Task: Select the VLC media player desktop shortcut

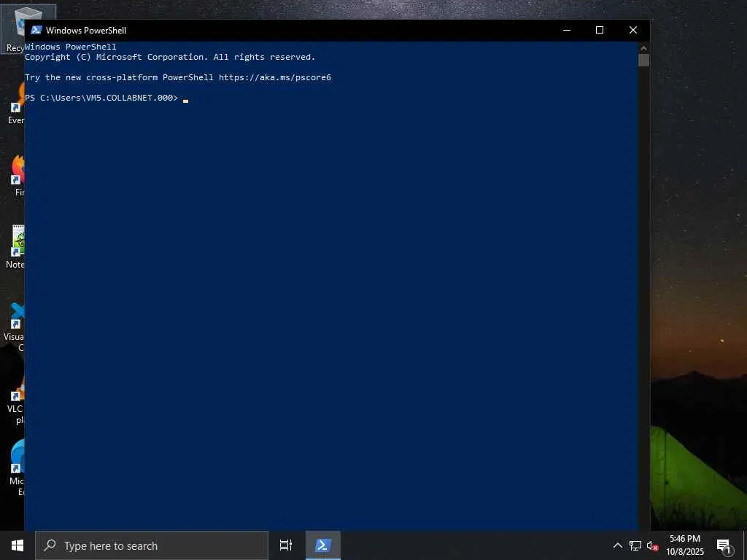Action: coord(15,400)
